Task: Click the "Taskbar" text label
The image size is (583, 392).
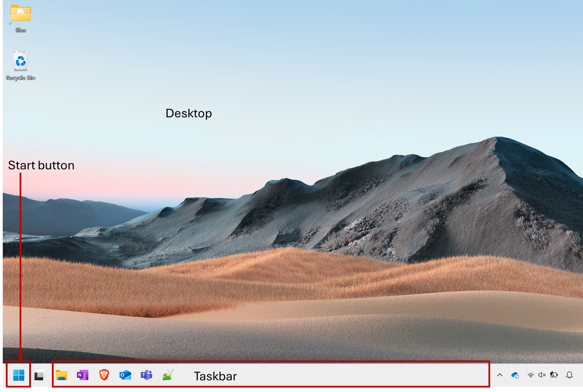Action: coord(215,376)
